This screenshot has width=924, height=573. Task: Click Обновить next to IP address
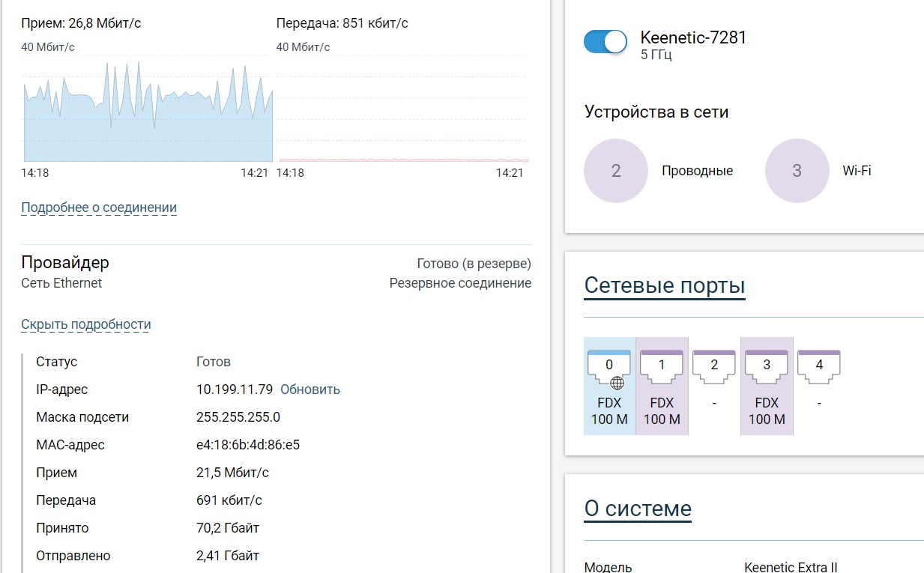click(310, 389)
